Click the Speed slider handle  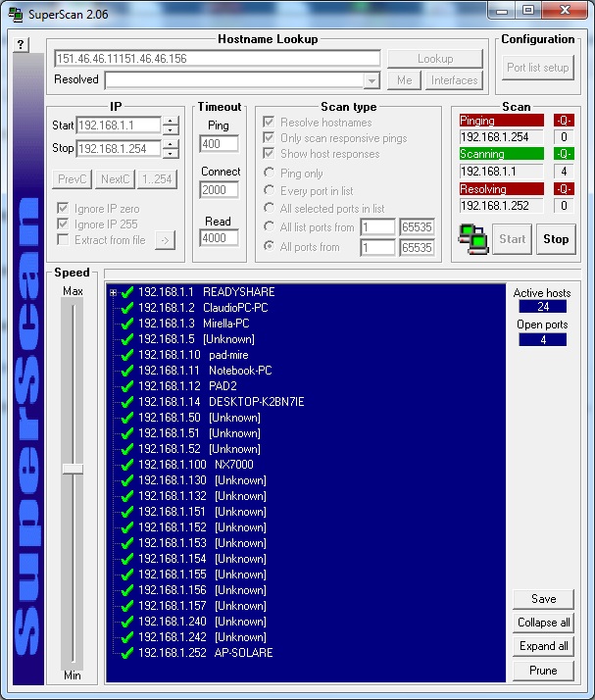tap(73, 469)
